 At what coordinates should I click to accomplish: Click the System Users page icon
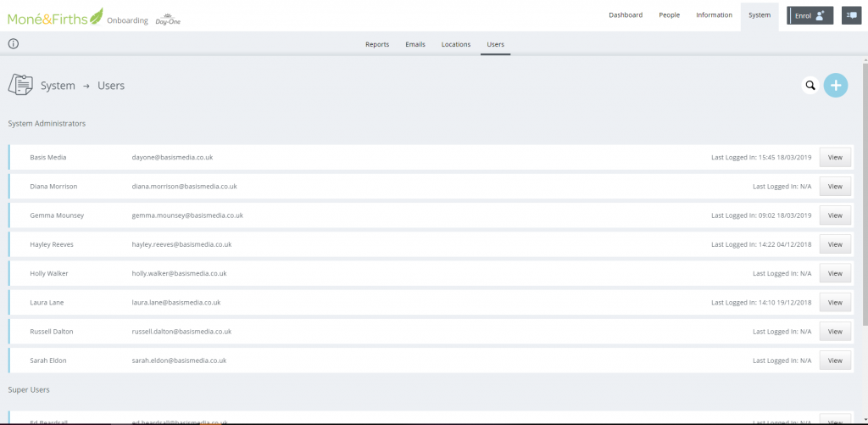point(20,85)
